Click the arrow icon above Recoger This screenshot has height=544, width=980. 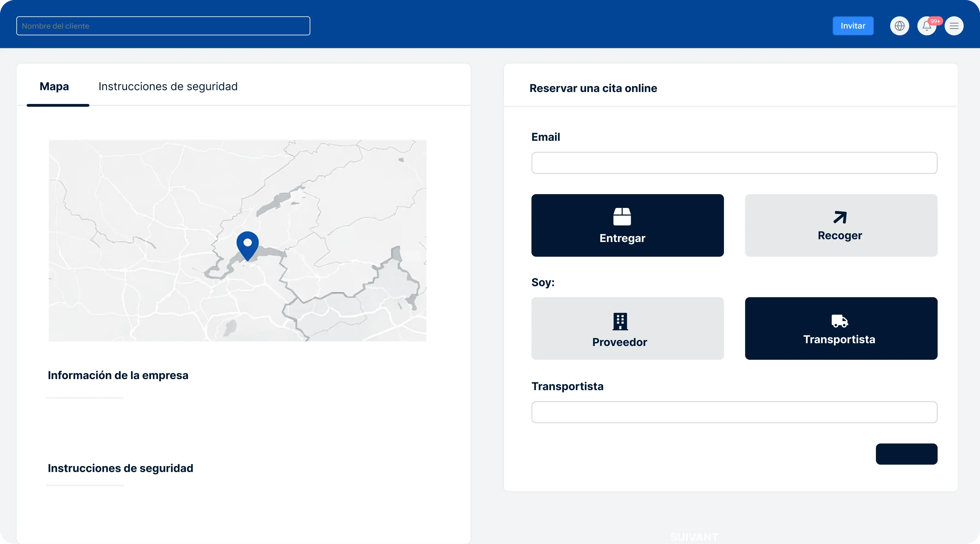pos(840,217)
